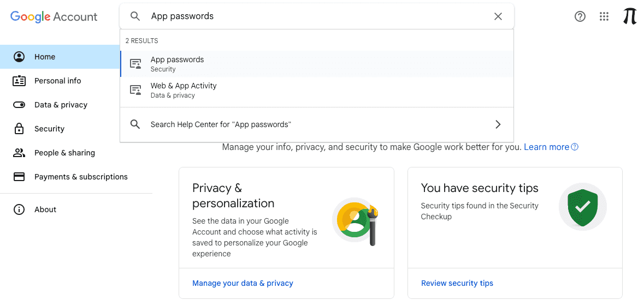Click the Payments & subscriptions card icon
Viewport: 644px width, 306px height.
19,177
